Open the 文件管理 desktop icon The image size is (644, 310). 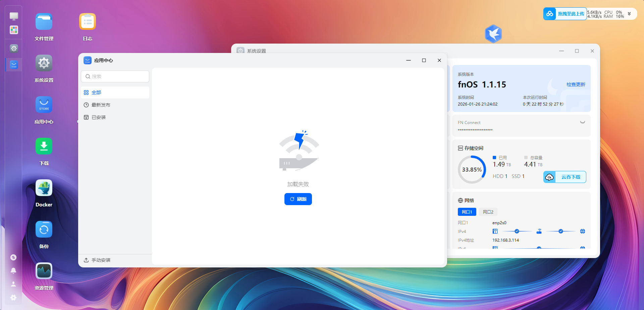point(44,22)
